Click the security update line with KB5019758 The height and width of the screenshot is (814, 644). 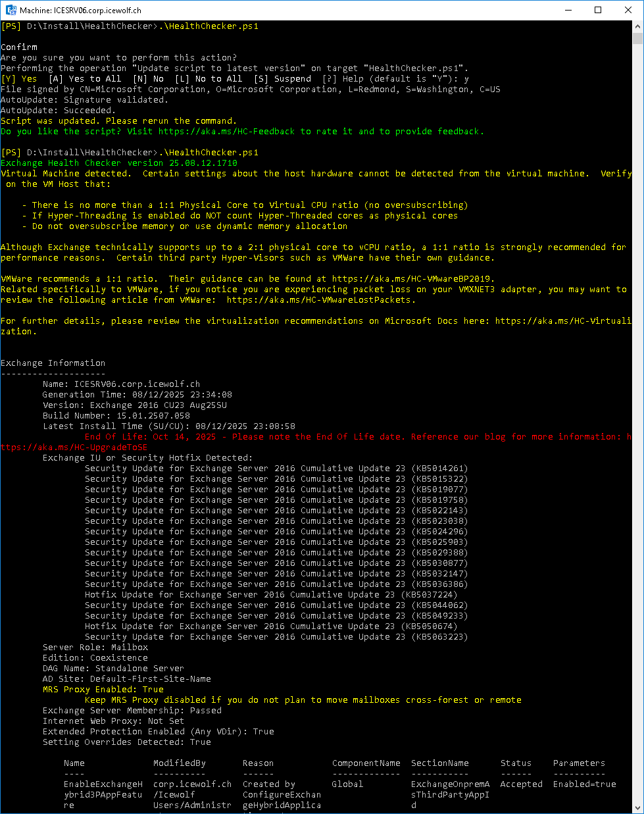(276, 500)
